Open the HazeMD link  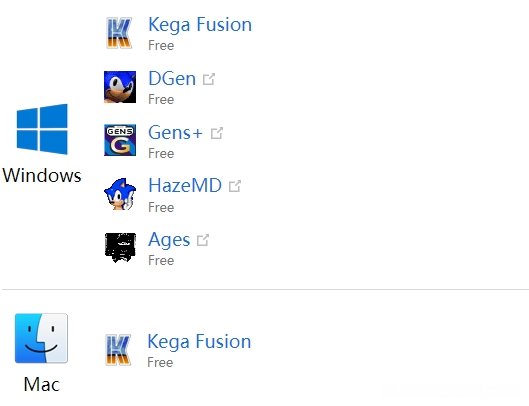pyautogui.click(x=185, y=186)
